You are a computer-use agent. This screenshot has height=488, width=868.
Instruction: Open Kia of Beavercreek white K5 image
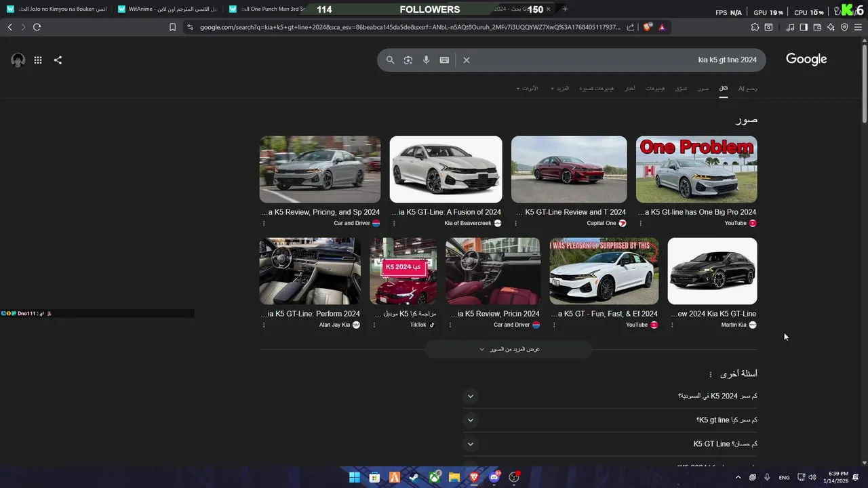point(446,169)
